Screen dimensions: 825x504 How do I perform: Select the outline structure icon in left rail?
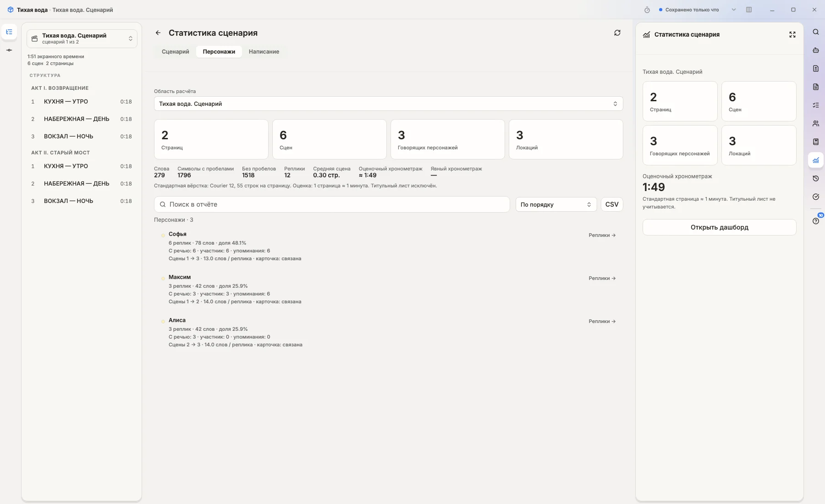9,32
